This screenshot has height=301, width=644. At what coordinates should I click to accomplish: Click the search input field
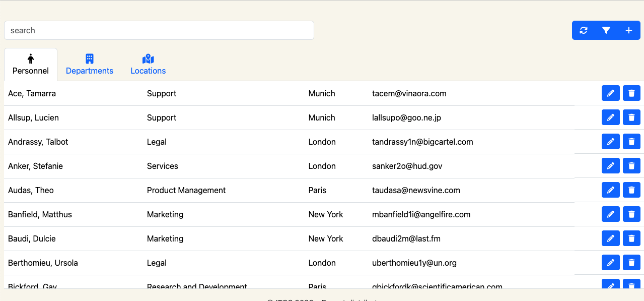coord(159,30)
